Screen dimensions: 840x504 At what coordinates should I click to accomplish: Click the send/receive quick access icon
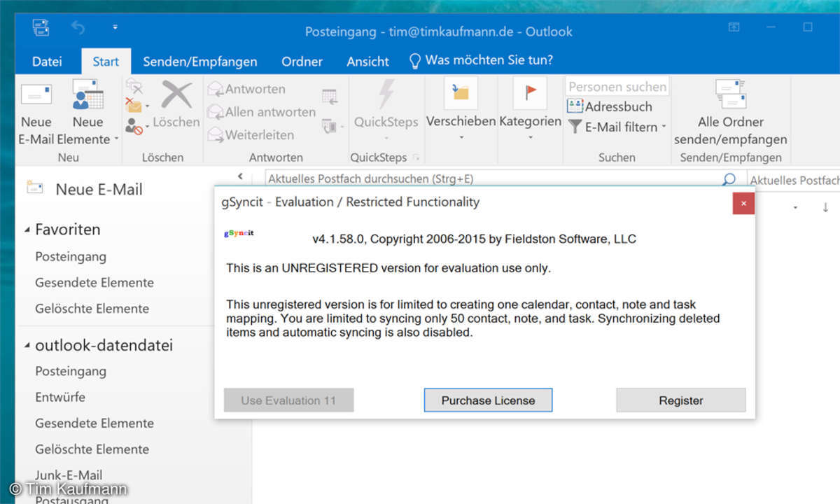(41, 28)
